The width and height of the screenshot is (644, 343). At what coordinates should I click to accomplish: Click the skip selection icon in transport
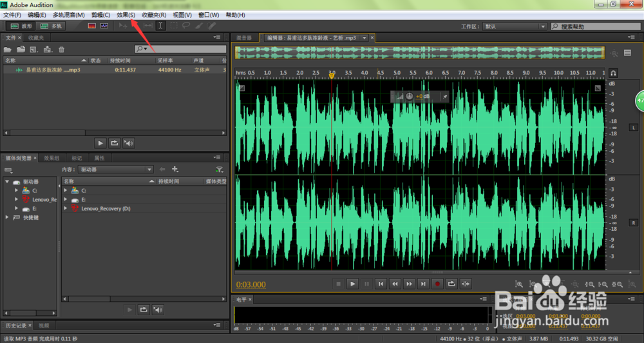pyautogui.click(x=466, y=284)
